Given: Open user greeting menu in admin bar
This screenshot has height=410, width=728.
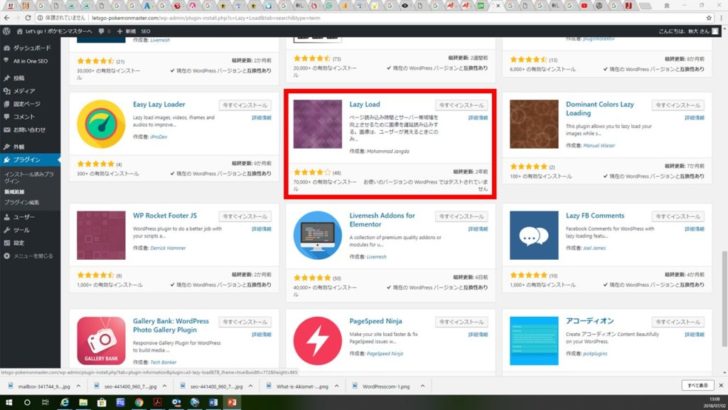Looking at the screenshot, I should tap(689, 31).
